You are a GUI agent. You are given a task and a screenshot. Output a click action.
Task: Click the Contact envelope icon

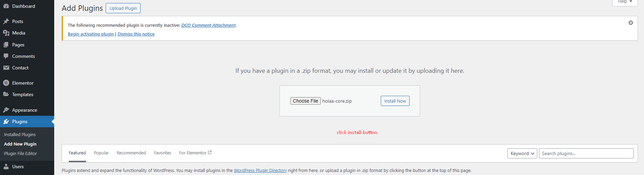6,68
